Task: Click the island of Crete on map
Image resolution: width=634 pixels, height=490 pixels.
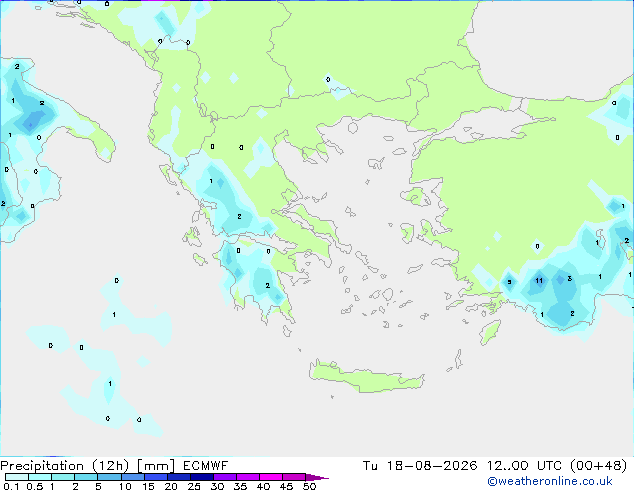Action: 366,377
